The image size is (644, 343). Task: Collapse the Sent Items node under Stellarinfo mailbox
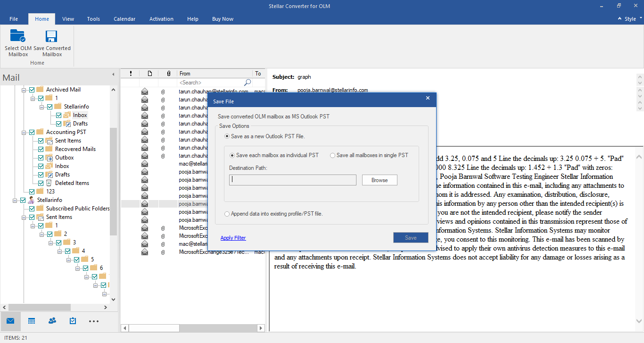click(x=24, y=217)
